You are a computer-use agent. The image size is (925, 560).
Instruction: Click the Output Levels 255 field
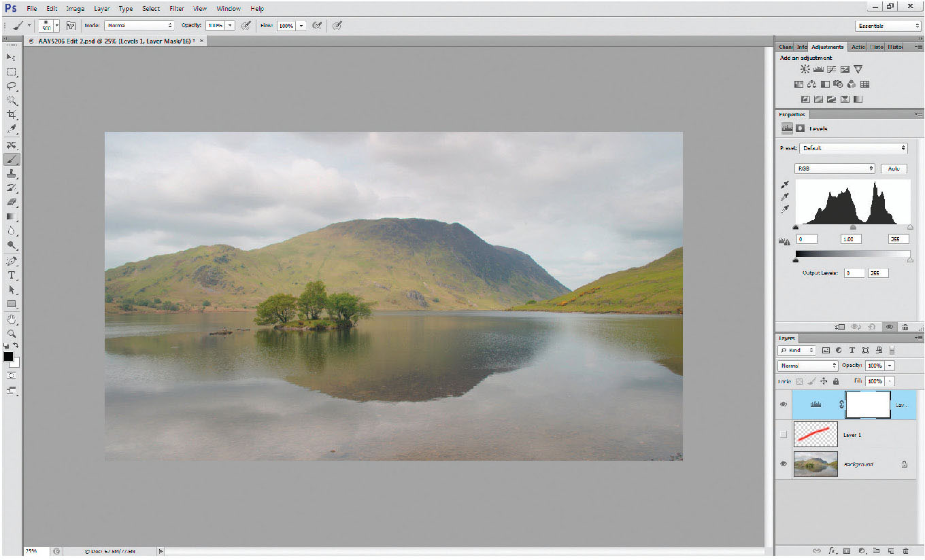click(x=878, y=273)
